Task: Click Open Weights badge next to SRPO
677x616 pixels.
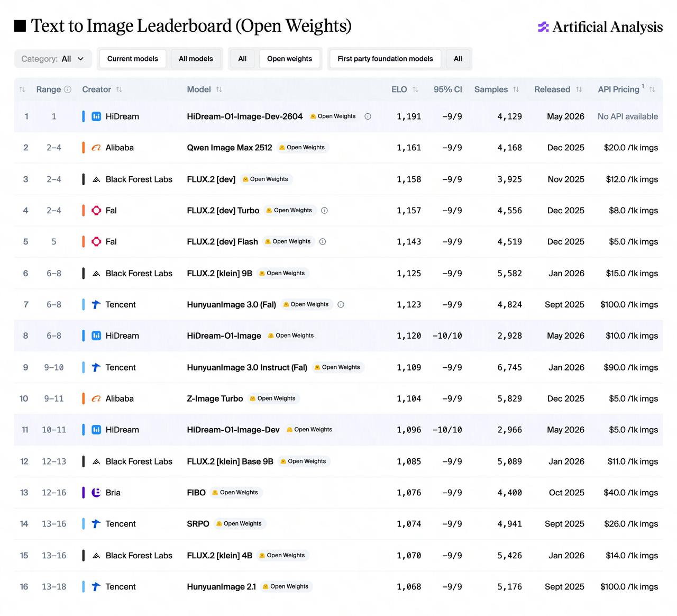Action: tap(239, 524)
